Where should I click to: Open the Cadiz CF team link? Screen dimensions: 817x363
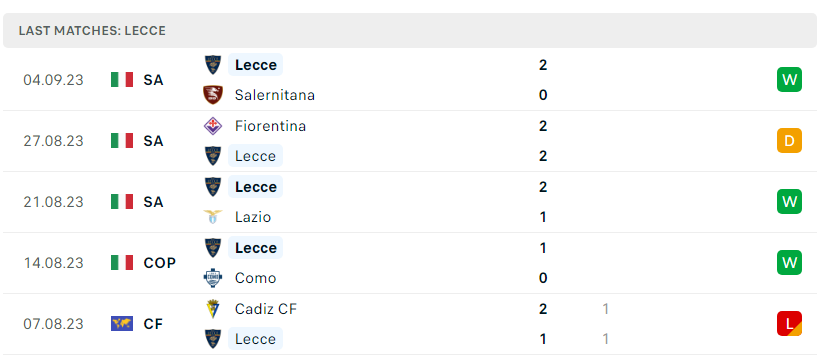[x=266, y=309]
